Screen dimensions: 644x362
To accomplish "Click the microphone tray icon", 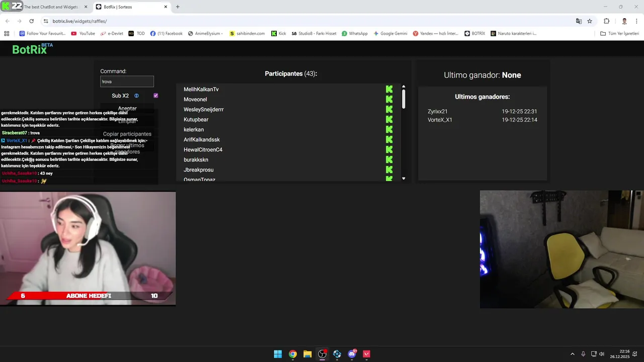I will (x=583, y=354).
